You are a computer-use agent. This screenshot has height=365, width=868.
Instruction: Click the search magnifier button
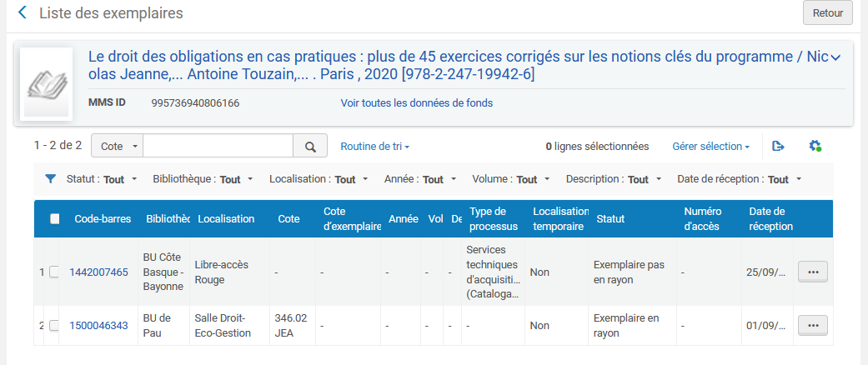310,147
